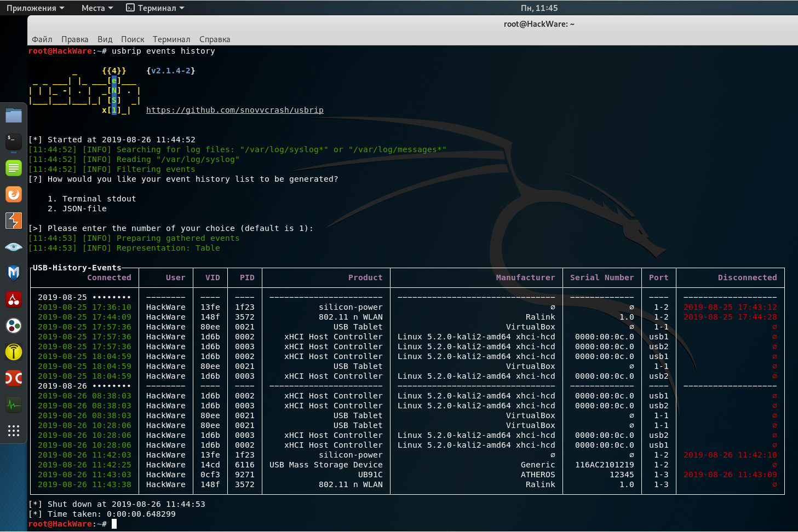Open Firefox from the dock

[14, 194]
